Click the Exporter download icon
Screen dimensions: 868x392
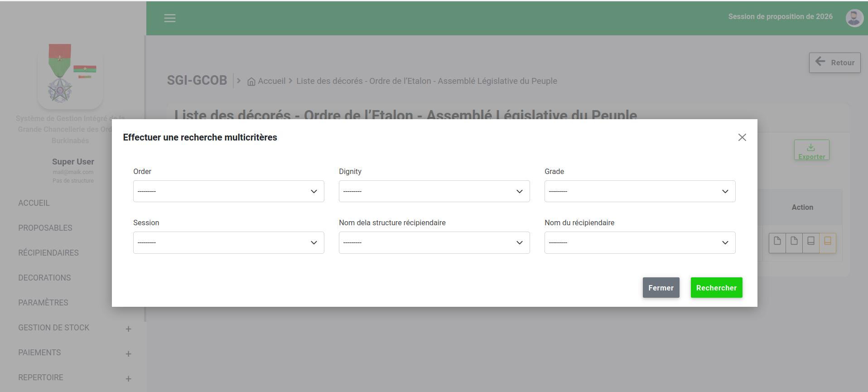click(811, 147)
